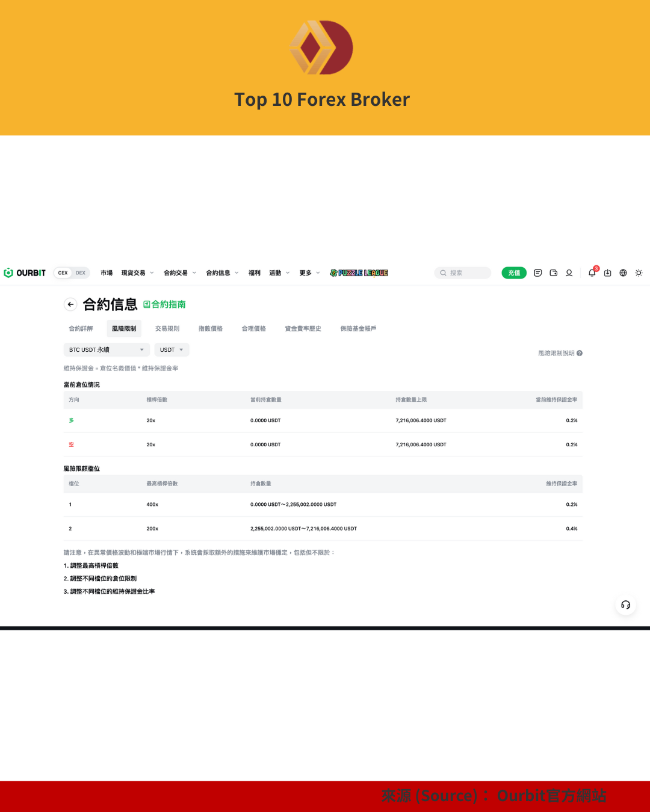The image size is (650, 812).
Task: Select the 資金費率歷史 tab
Action: pos(303,329)
